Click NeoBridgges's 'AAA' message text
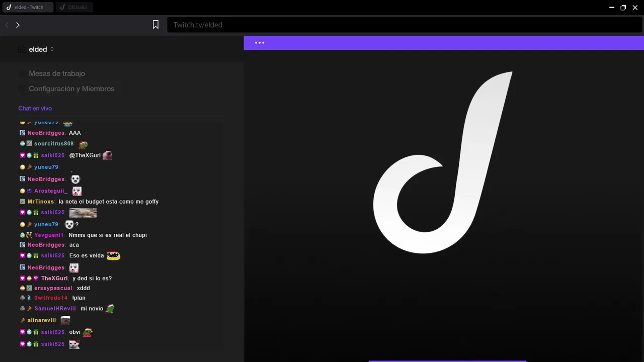The image size is (644, 362). pos(75,133)
